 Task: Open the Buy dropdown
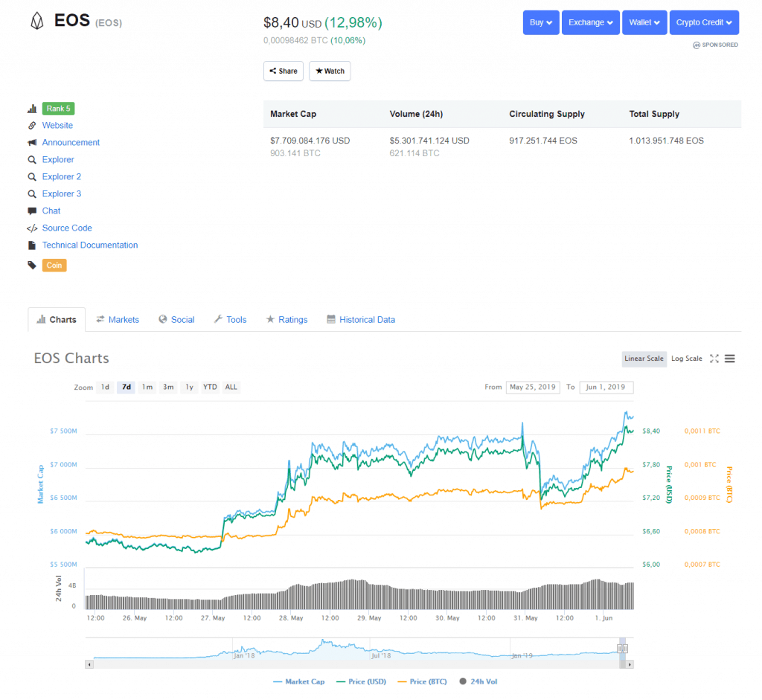click(541, 22)
